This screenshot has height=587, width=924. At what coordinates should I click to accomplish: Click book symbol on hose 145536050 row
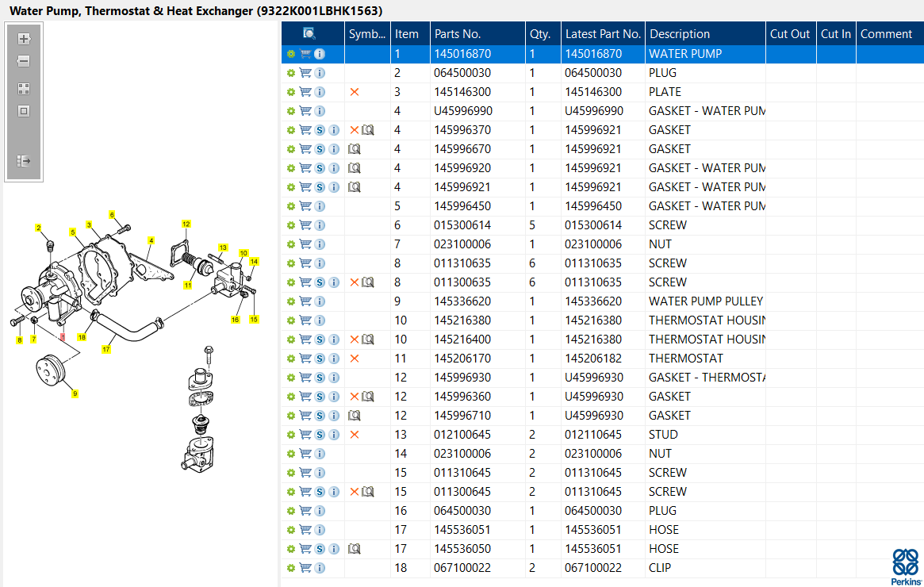355,549
